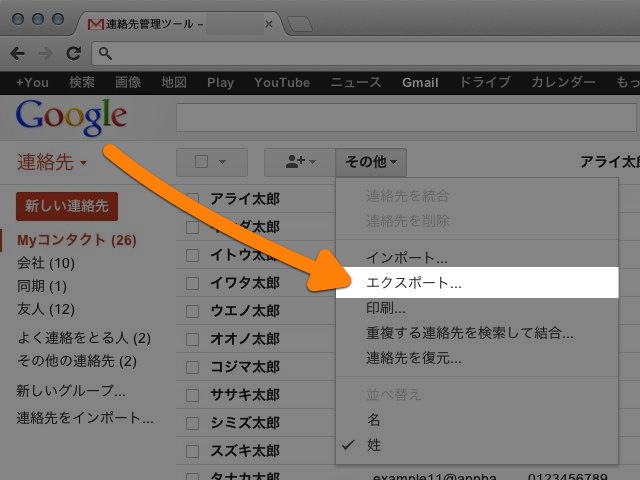Tick the checkbox for イトウ太郎
This screenshot has width=640, height=480.
tap(192, 256)
